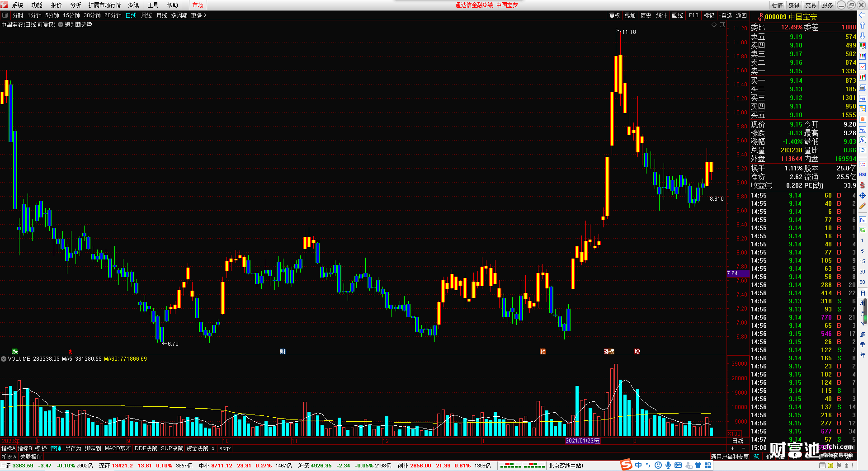868x471 pixels.
Task: Click the MACD基本 indicator button
Action: point(118,448)
